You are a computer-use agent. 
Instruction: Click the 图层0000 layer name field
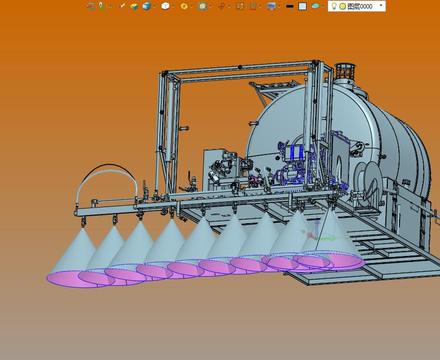[360, 6]
